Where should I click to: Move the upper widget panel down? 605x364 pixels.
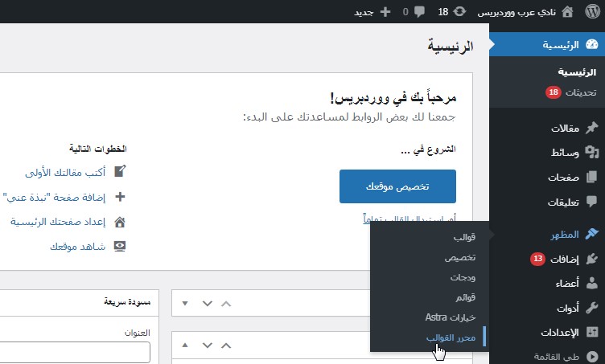coord(207,304)
